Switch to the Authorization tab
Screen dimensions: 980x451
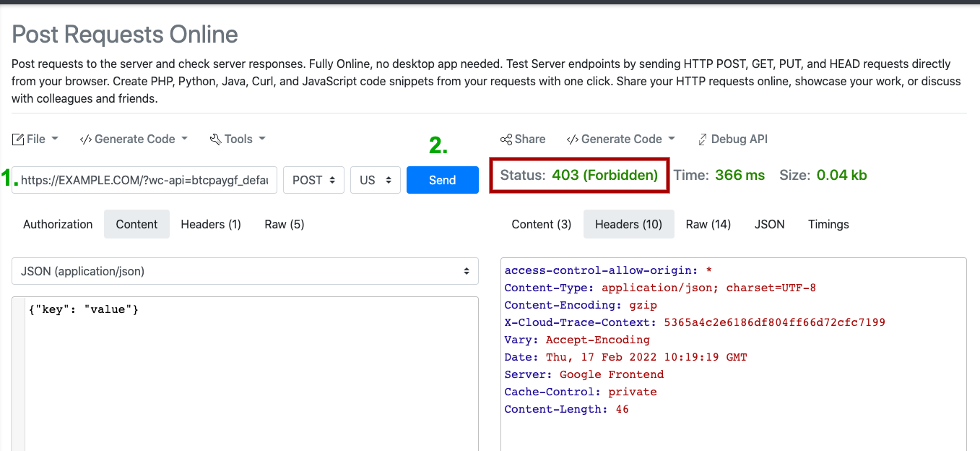point(58,224)
